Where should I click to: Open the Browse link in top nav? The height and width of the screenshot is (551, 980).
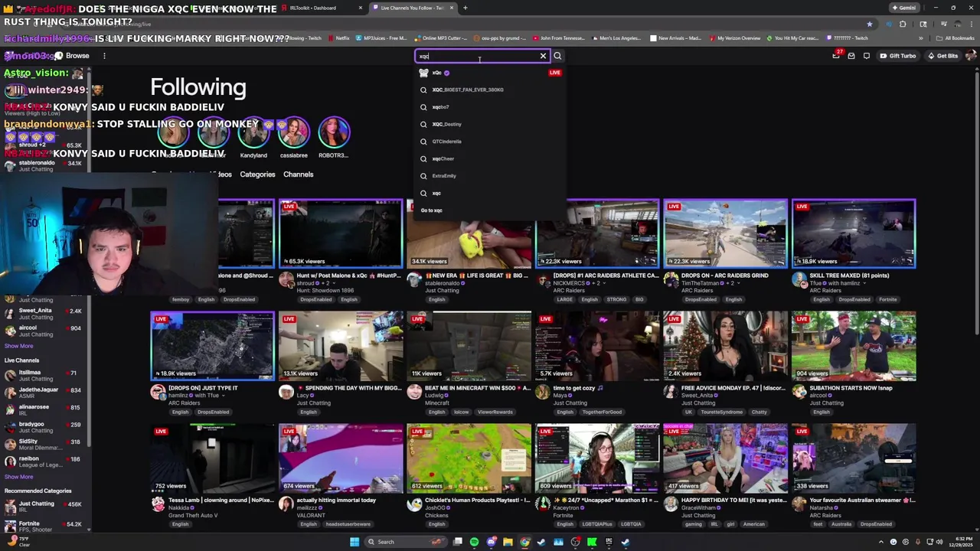(x=77, y=56)
